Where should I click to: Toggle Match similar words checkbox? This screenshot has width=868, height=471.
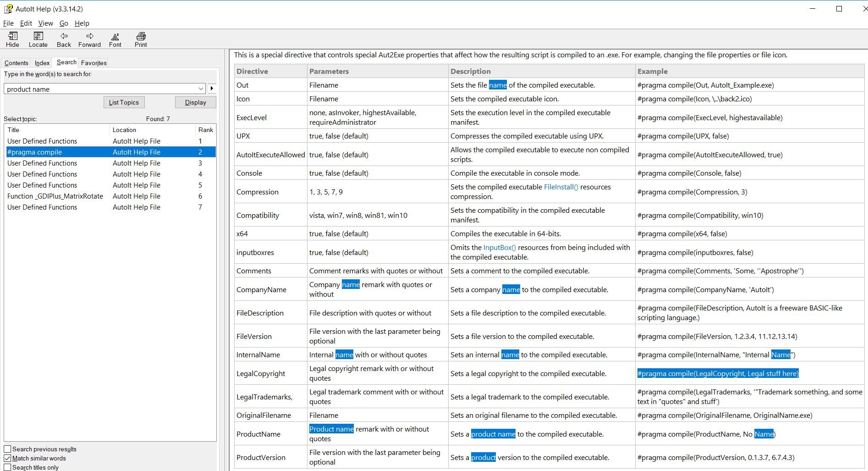[x=7, y=458]
